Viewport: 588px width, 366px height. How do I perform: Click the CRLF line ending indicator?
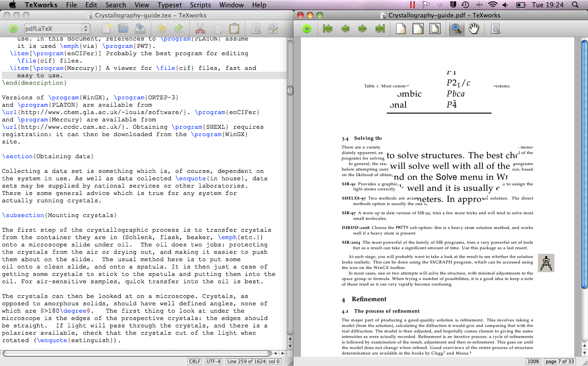(195, 362)
